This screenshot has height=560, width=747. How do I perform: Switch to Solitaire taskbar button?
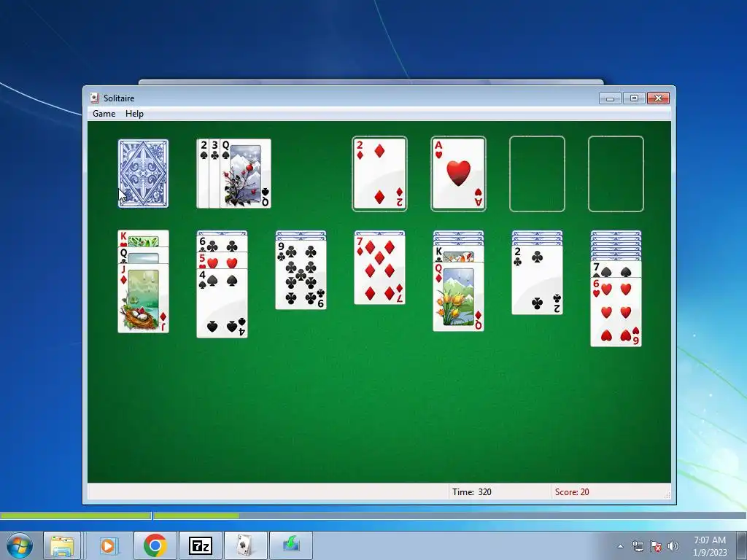[x=245, y=545]
